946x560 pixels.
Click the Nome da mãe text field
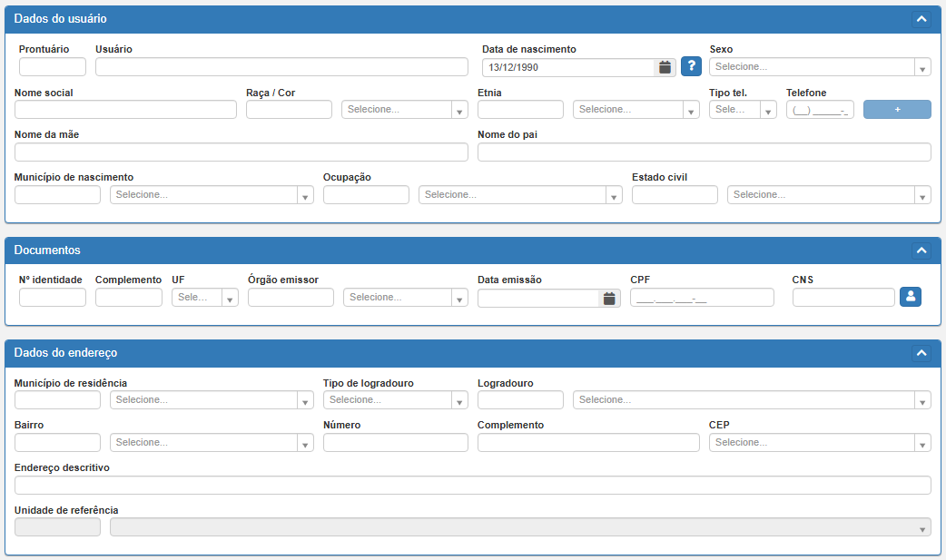click(x=241, y=152)
